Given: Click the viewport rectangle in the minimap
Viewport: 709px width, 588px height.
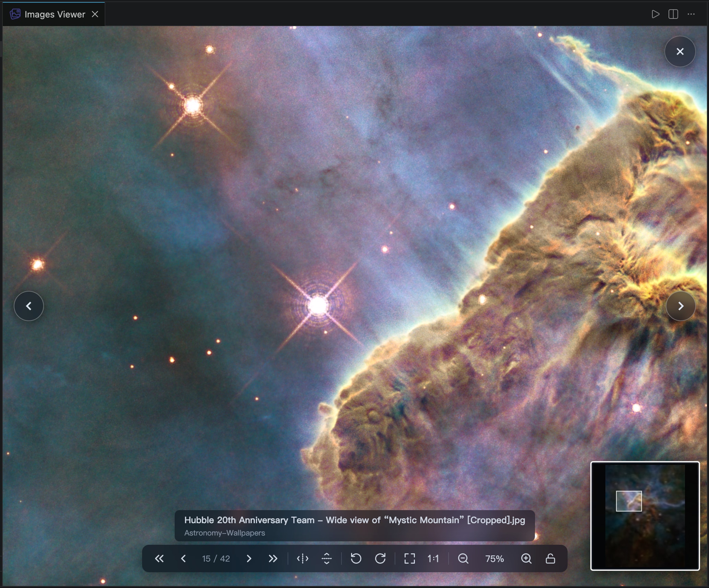Looking at the screenshot, I should coord(629,501).
